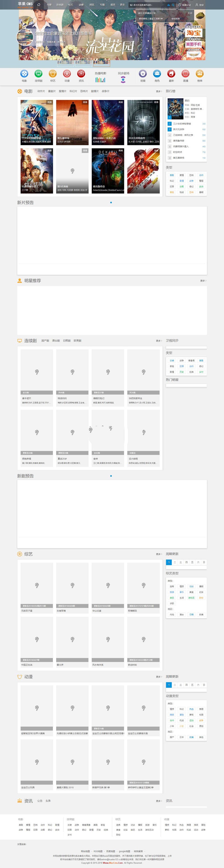The image size is (224, 868).
Task: Open the 电影 round blue category icon
Action: (x=24, y=73)
